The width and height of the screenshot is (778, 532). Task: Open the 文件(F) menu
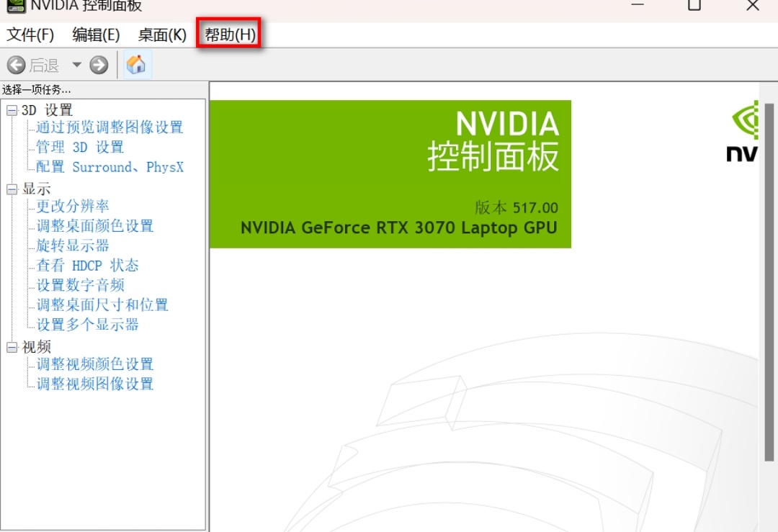30,35
